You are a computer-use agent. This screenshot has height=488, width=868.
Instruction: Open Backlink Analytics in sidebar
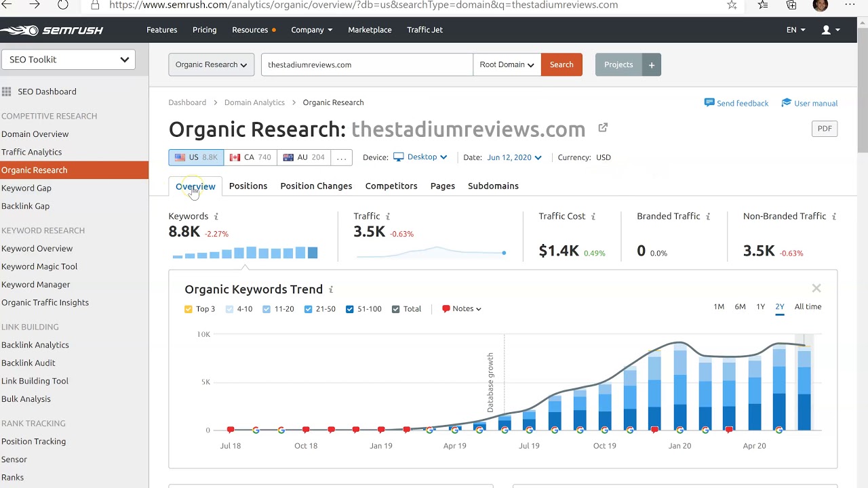point(35,345)
